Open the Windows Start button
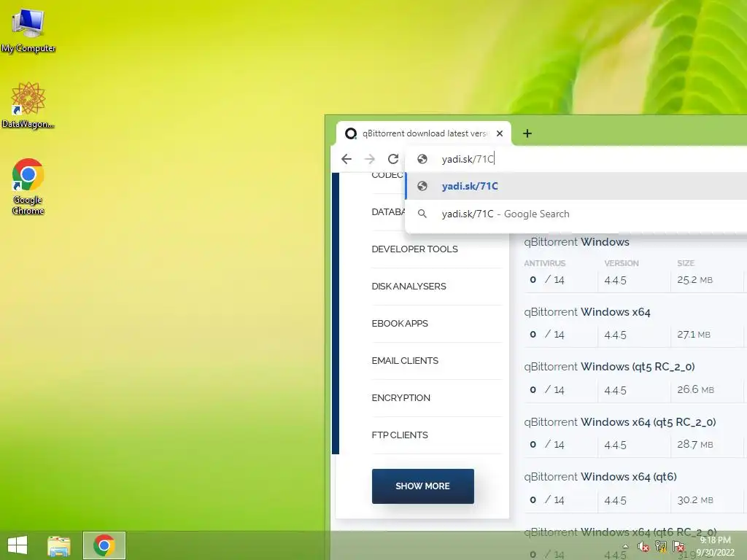The height and width of the screenshot is (560, 747). pyautogui.click(x=18, y=545)
